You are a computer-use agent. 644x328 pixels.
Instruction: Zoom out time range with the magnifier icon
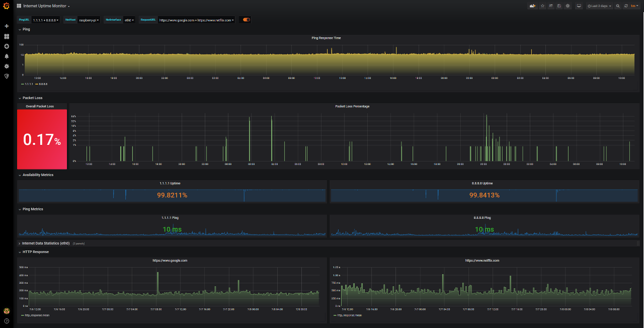click(618, 6)
